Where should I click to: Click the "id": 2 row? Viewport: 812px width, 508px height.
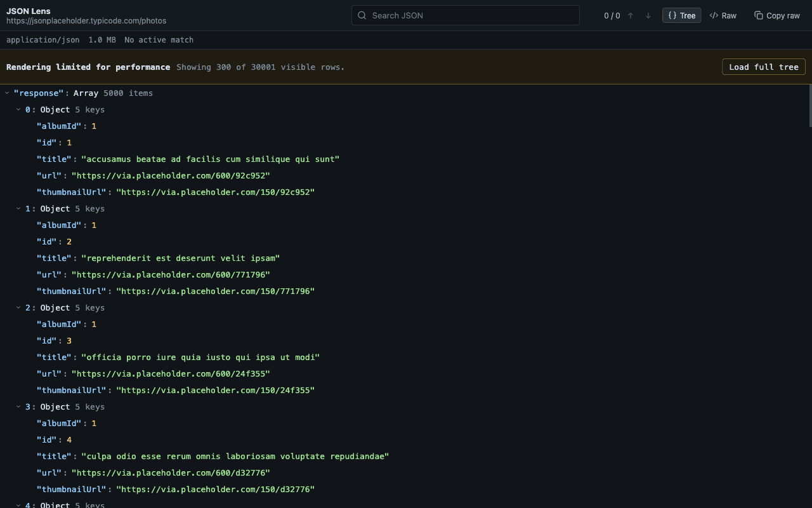pyautogui.click(x=406, y=241)
